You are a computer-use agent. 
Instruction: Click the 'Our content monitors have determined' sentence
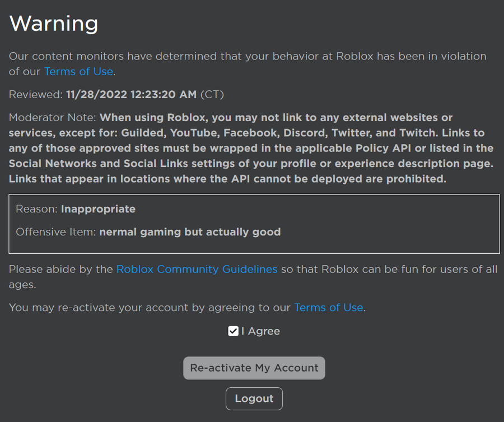pos(248,64)
